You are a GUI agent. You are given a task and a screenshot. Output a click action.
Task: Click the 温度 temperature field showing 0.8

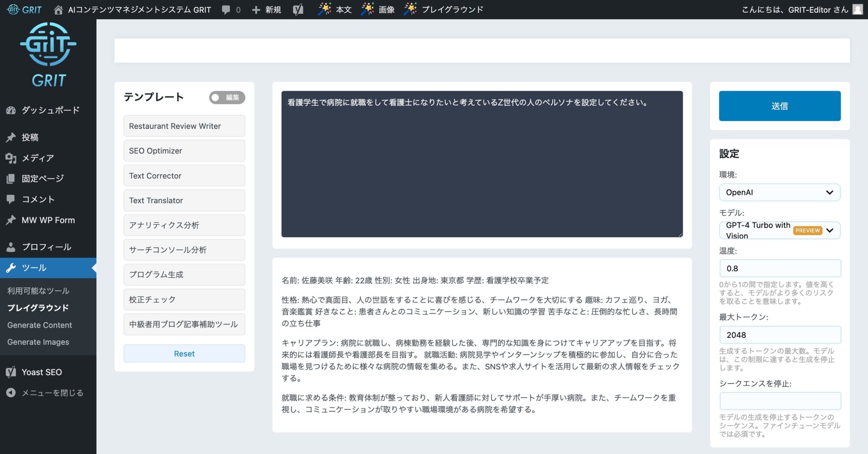click(x=779, y=268)
